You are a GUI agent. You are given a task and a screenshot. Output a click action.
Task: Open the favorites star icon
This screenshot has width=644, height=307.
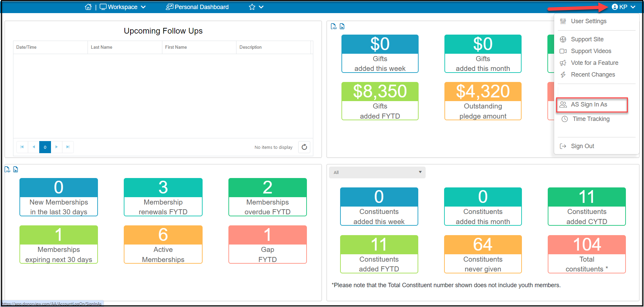point(252,7)
